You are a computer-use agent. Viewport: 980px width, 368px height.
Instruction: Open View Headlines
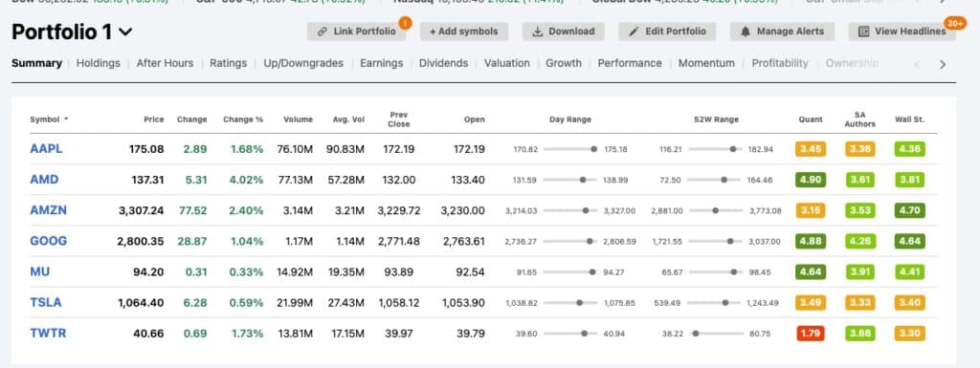point(902,32)
